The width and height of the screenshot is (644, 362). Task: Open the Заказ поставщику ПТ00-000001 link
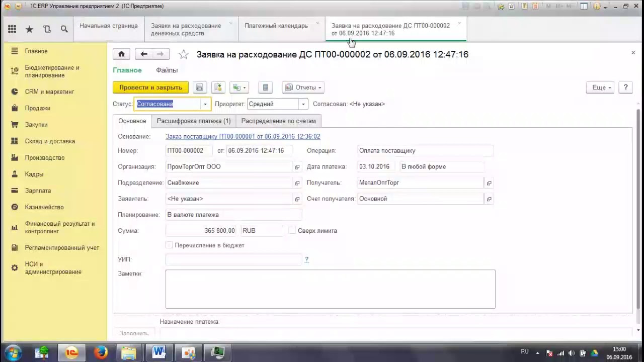(x=243, y=137)
